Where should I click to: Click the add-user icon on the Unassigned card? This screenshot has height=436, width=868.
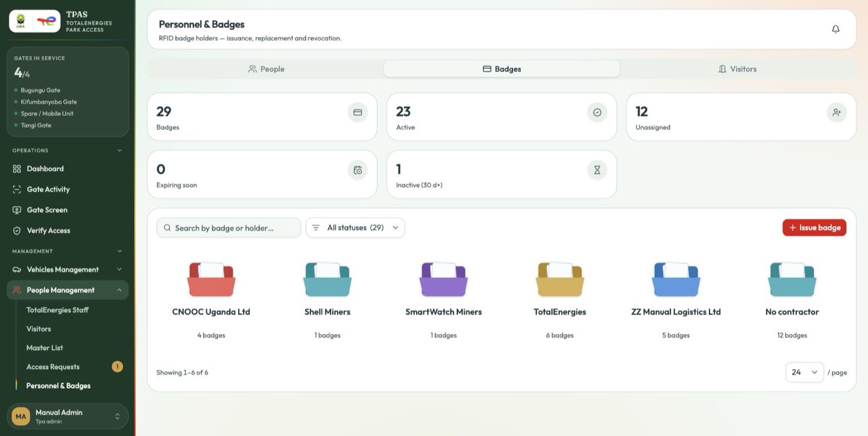[x=837, y=112]
